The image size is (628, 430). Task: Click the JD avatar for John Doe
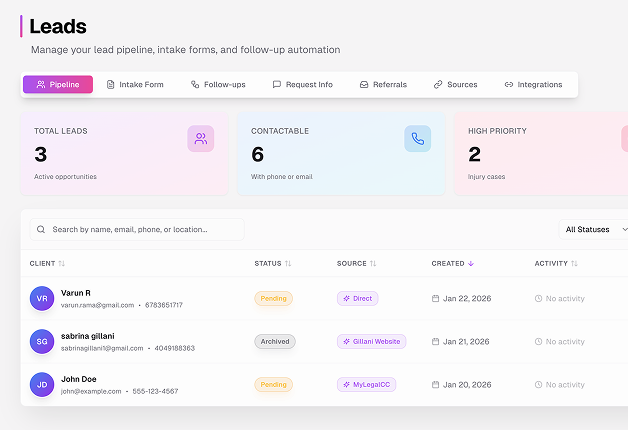coord(42,385)
